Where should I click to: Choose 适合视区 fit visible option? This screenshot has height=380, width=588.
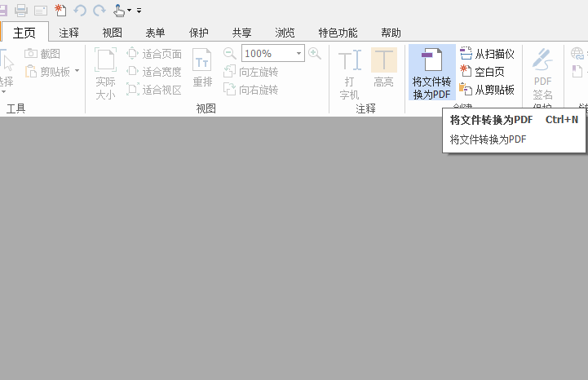pos(154,89)
